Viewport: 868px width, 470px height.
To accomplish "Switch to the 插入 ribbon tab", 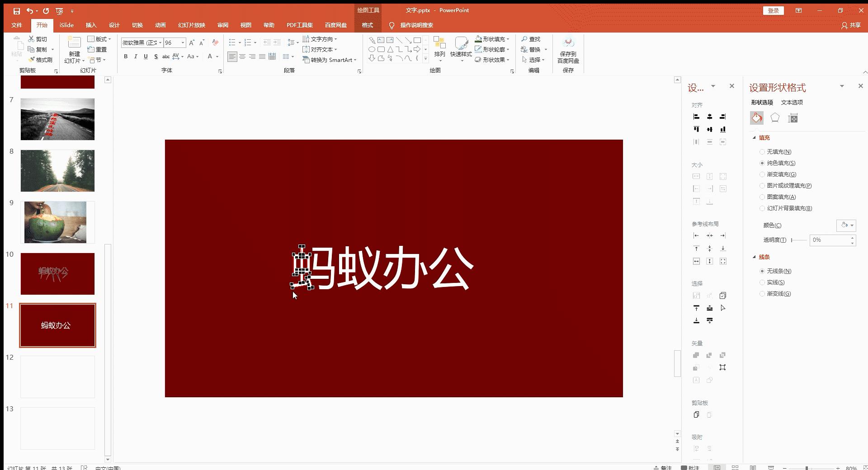I will [90, 25].
